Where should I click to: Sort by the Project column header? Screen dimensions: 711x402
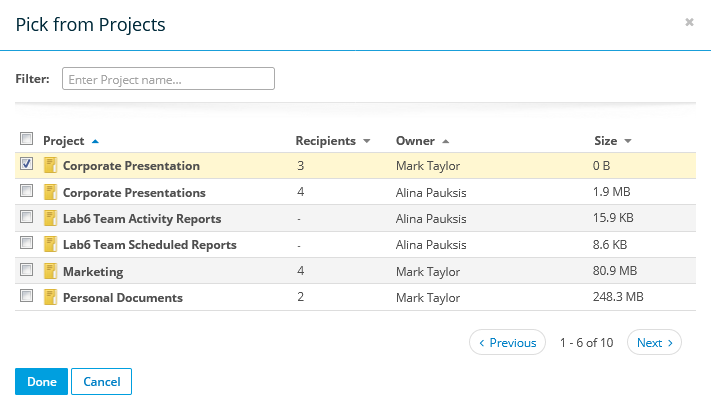(64, 141)
